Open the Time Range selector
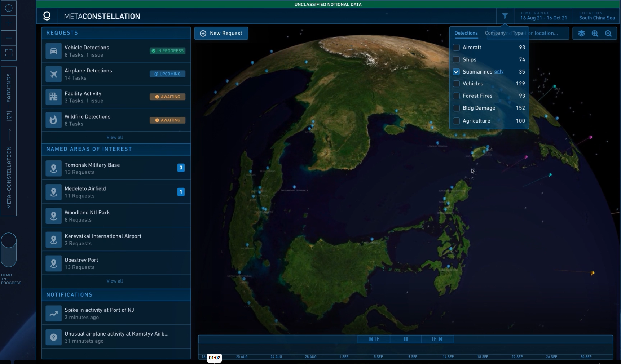This screenshot has height=364, width=621. pyautogui.click(x=543, y=16)
